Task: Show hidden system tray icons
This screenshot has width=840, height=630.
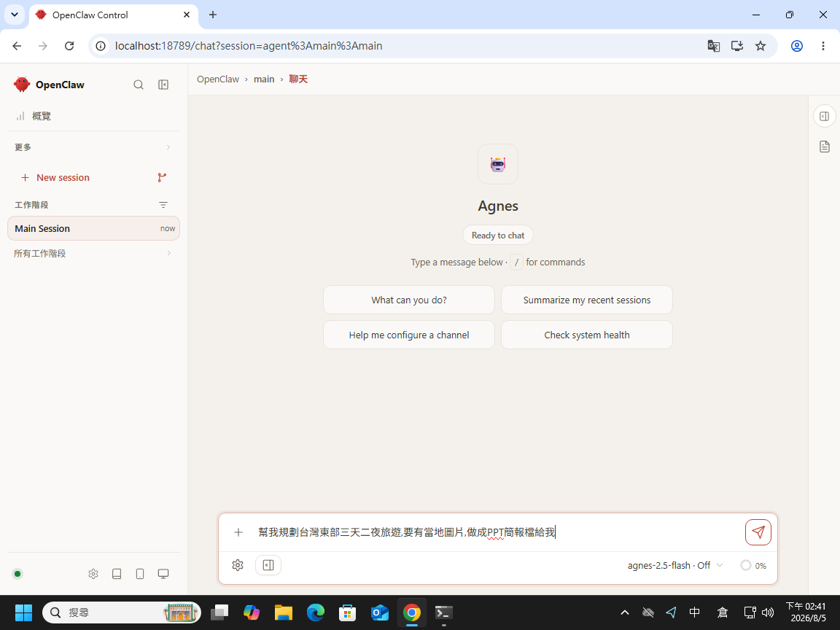Action: pyautogui.click(x=625, y=612)
